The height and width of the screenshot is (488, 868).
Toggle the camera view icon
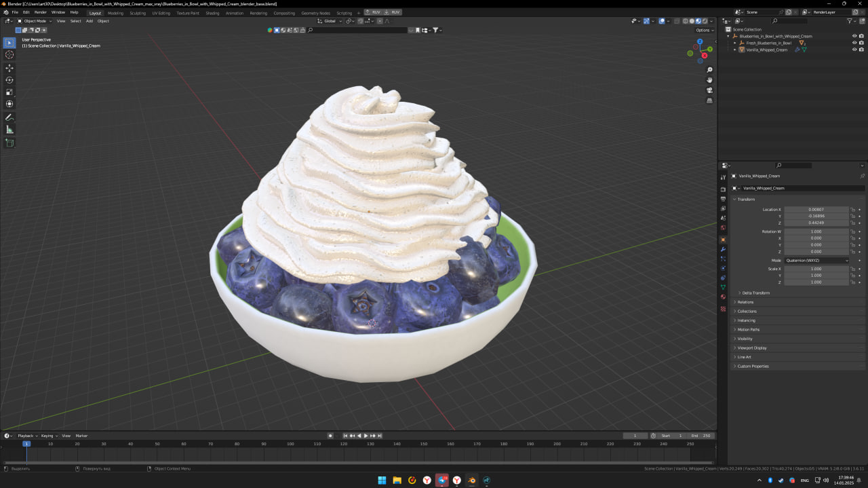(709, 90)
